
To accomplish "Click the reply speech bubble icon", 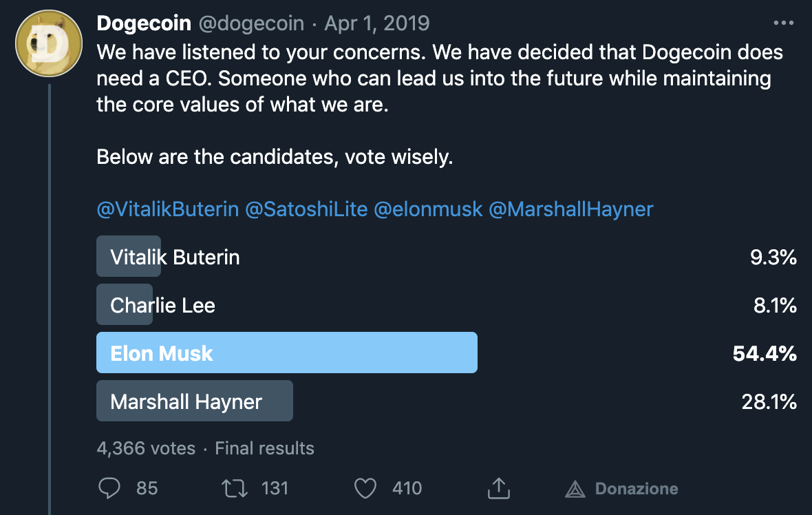I will click(x=110, y=488).
